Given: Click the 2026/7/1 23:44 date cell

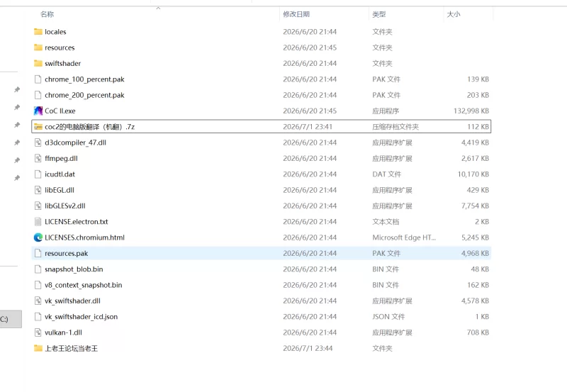Looking at the screenshot, I should tap(308, 349).
